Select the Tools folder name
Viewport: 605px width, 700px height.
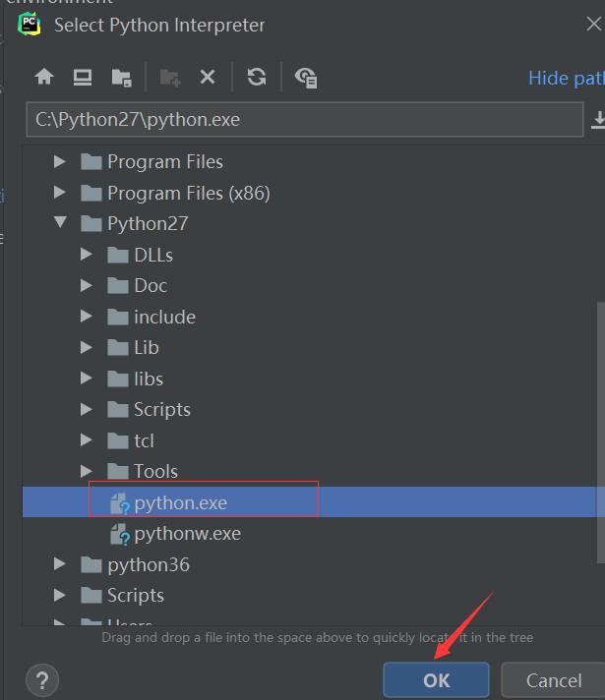click(156, 472)
